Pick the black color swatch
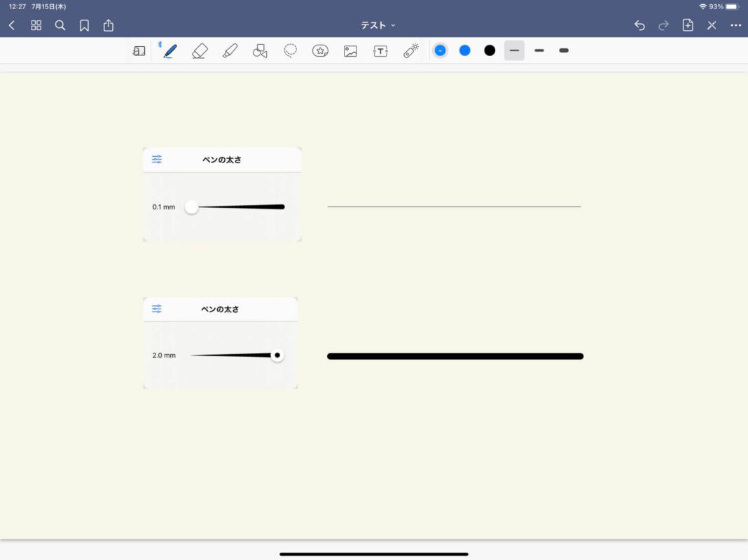748x560 pixels. [490, 50]
